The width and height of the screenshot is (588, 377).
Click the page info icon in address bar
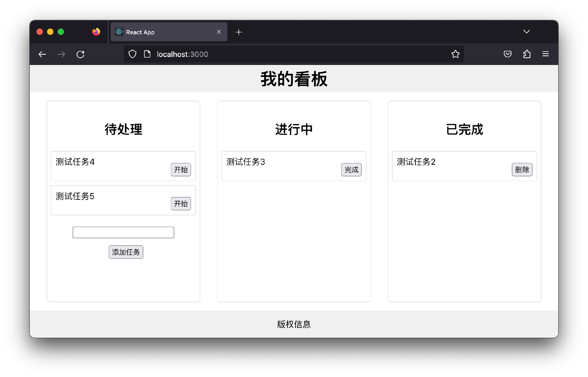click(147, 54)
